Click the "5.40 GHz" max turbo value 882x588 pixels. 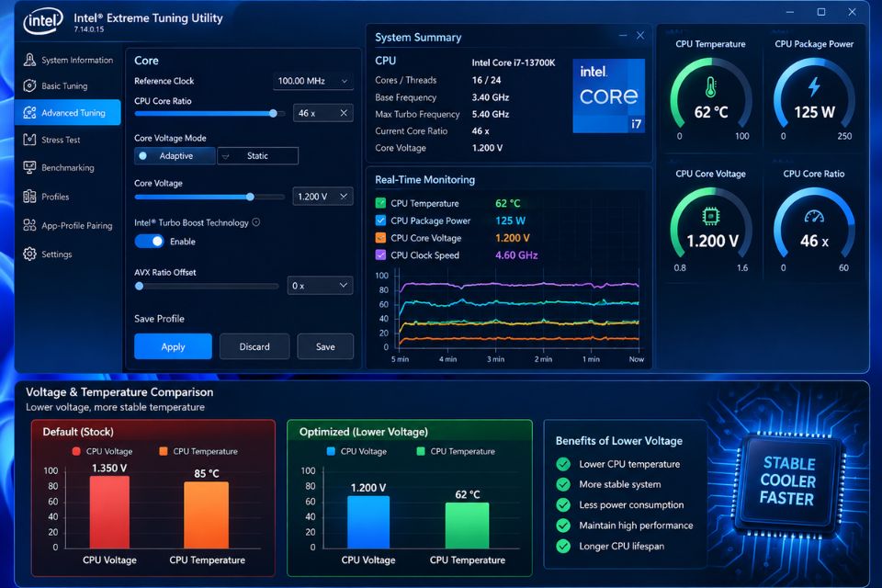[x=491, y=114]
